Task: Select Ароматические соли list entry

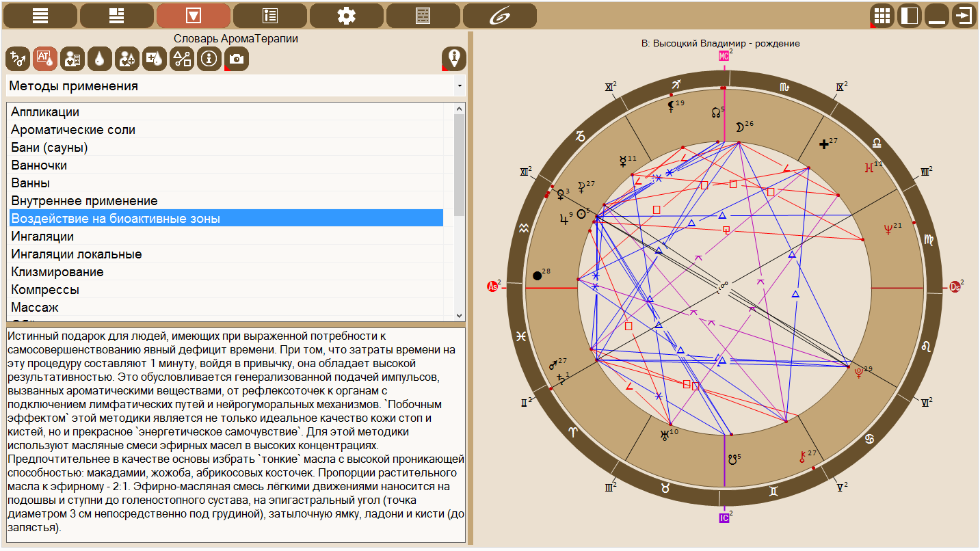Action: [x=73, y=130]
